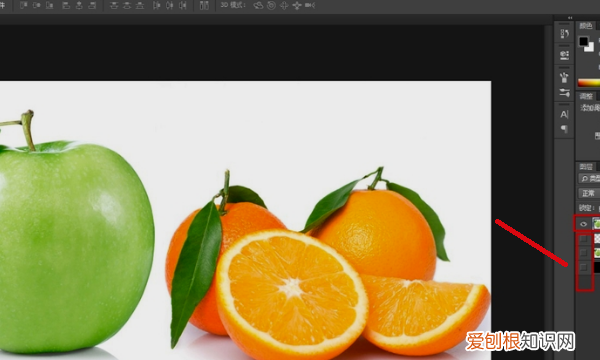Pick a color from the color ramp
Viewport: 600px width, 360px height.
[x=589, y=83]
